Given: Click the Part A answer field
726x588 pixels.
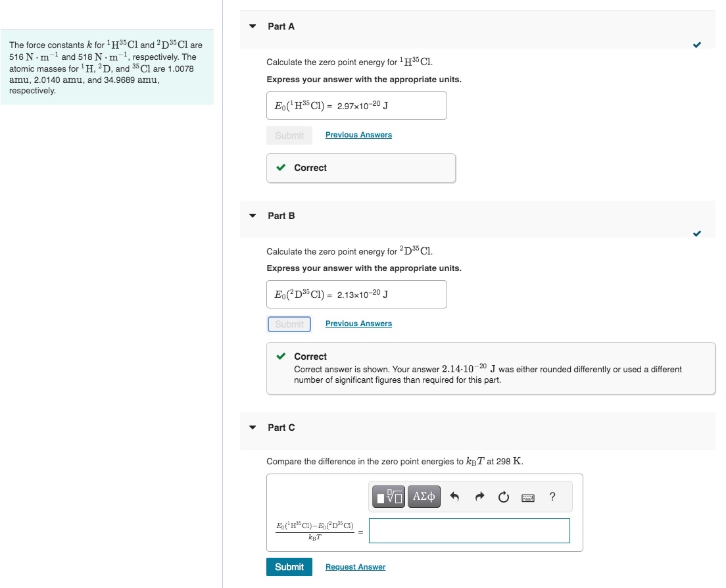Looking at the screenshot, I should coord(356,105).
